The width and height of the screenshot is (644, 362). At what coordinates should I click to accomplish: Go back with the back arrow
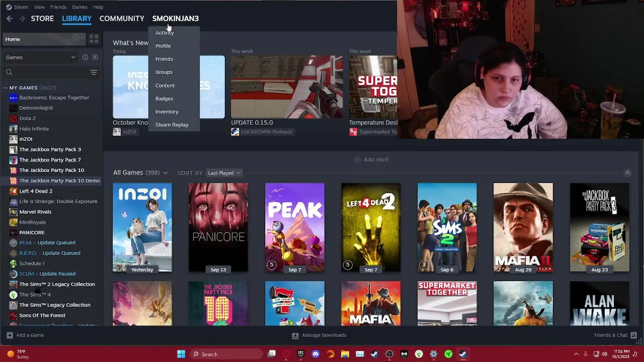pyautogui.click(x=10, y=19)
